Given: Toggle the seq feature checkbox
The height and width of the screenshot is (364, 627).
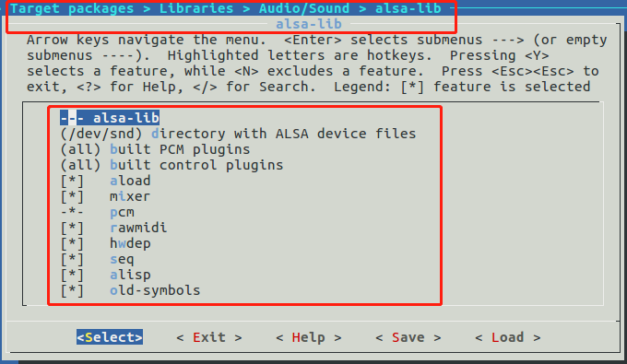Looking at the screenshot, I should (72, 259).
